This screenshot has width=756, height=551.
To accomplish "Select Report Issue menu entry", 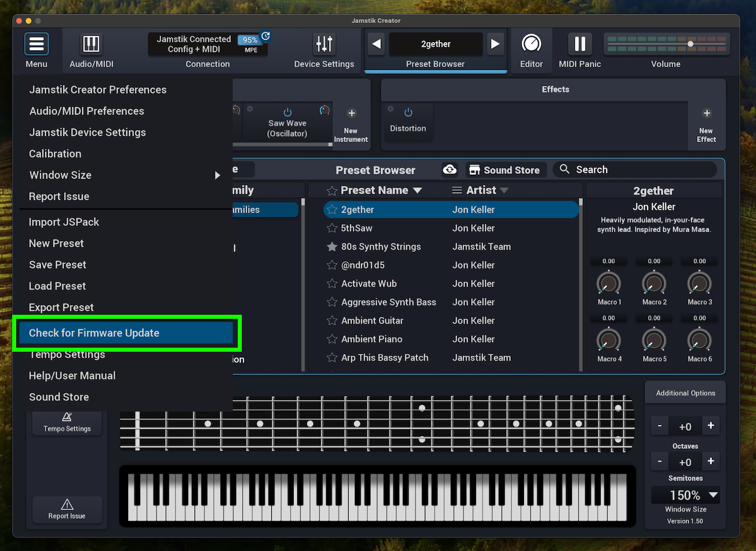I will (x=59, y=196).
